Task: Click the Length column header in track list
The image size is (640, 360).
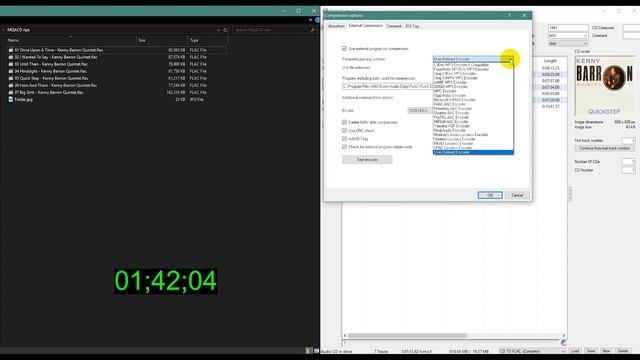Action: pyautogui.click(x=550, y=61)
